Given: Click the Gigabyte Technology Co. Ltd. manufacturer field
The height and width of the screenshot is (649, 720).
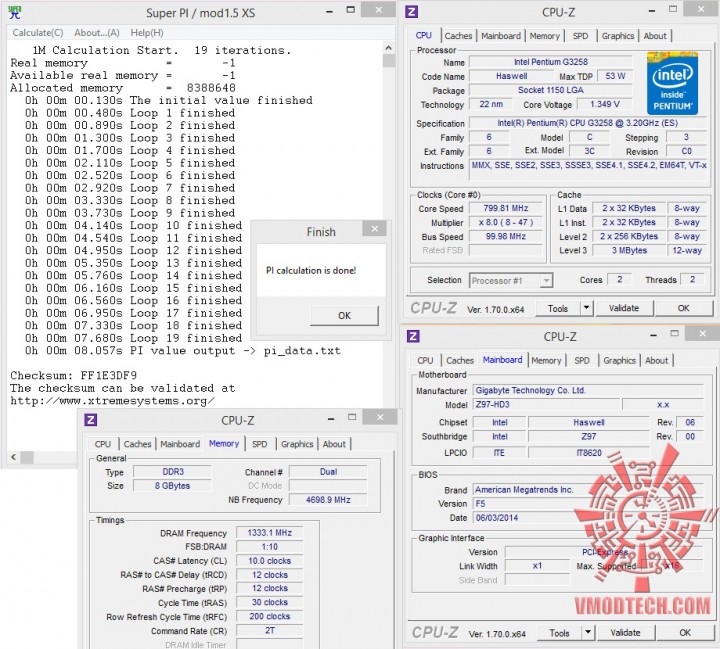Looking at the screenshot, I should [x=588, y=390].
